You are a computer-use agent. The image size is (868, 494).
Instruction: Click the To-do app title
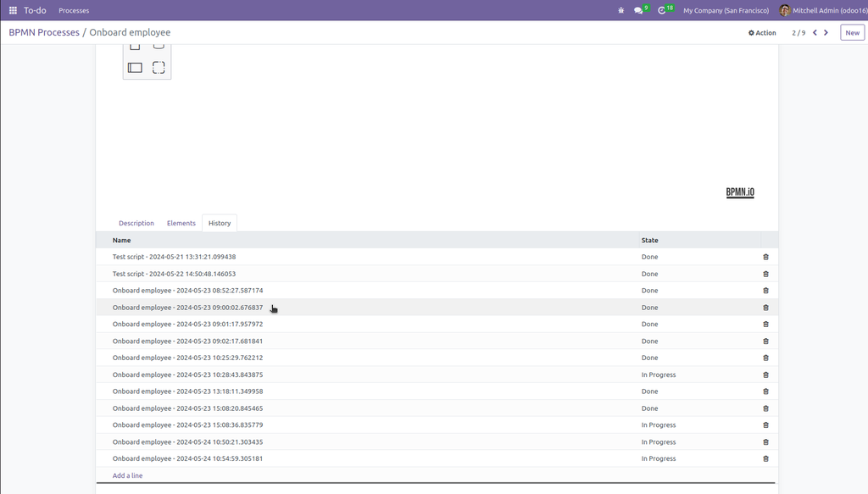(35, 10)
